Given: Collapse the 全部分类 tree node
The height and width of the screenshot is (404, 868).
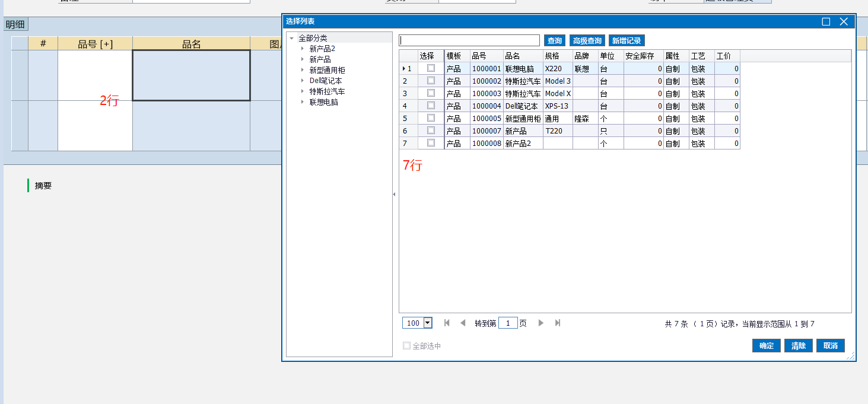Looking at the screenshot, I should tap(291, 39).
